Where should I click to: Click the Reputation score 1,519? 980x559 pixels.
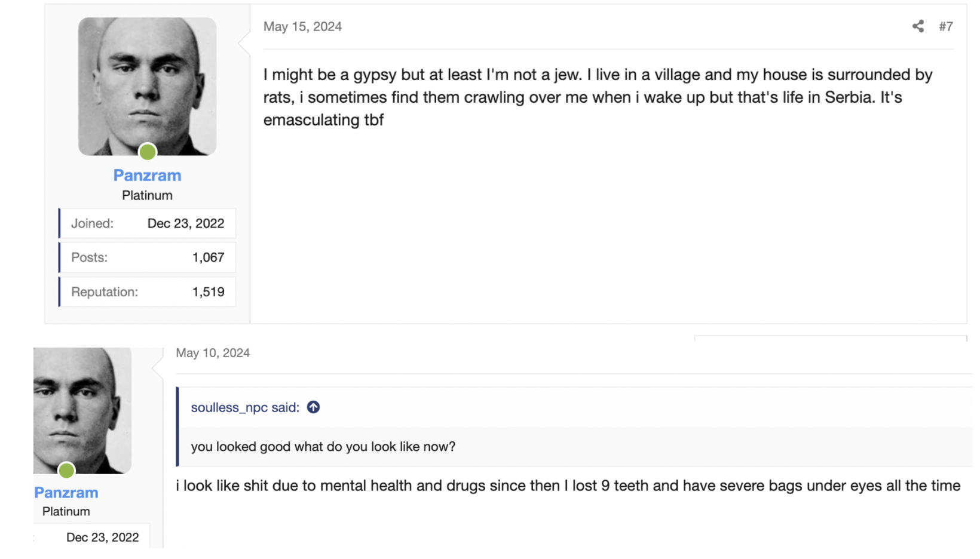(208, 292)
